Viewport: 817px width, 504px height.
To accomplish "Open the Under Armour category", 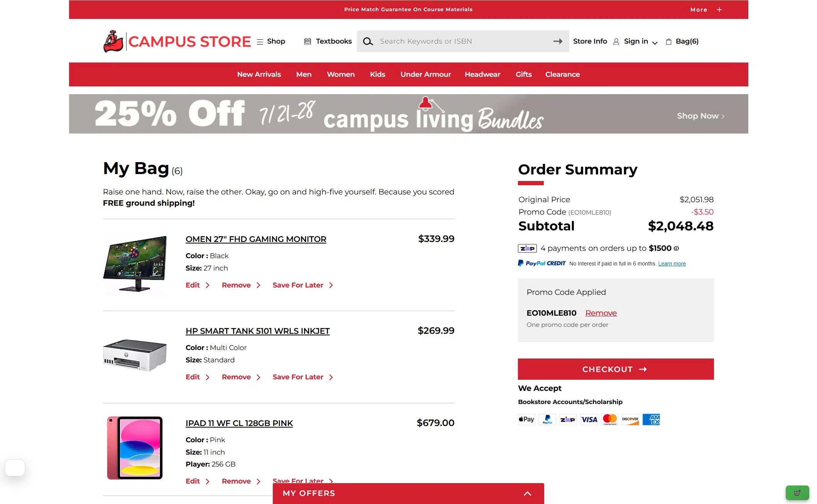I will (426, 74).
